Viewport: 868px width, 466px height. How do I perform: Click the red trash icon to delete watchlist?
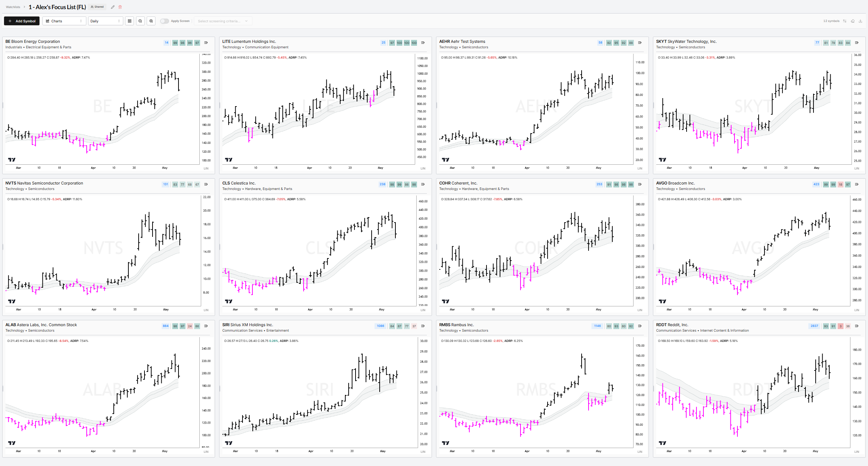[x=120, y=7]
